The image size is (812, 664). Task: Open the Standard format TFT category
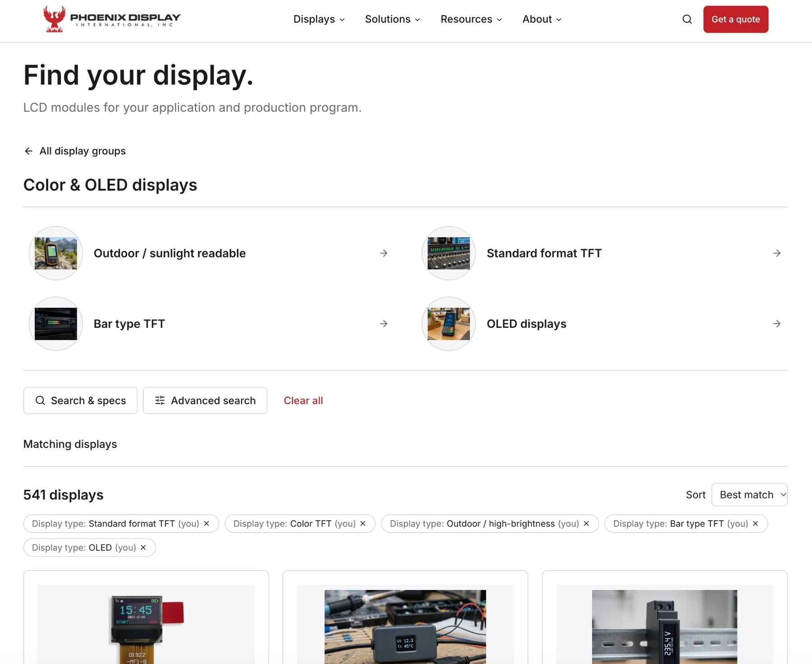602,253
